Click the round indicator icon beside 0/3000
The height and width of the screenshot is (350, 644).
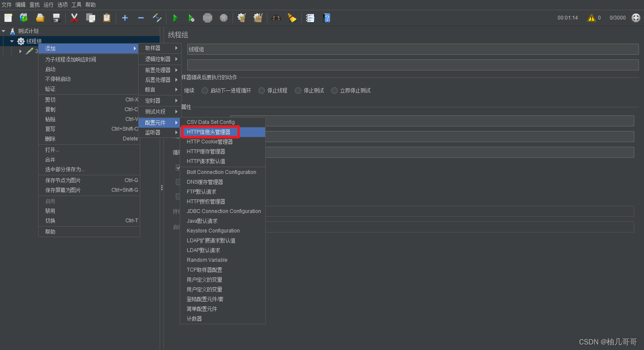coord(636,18)
